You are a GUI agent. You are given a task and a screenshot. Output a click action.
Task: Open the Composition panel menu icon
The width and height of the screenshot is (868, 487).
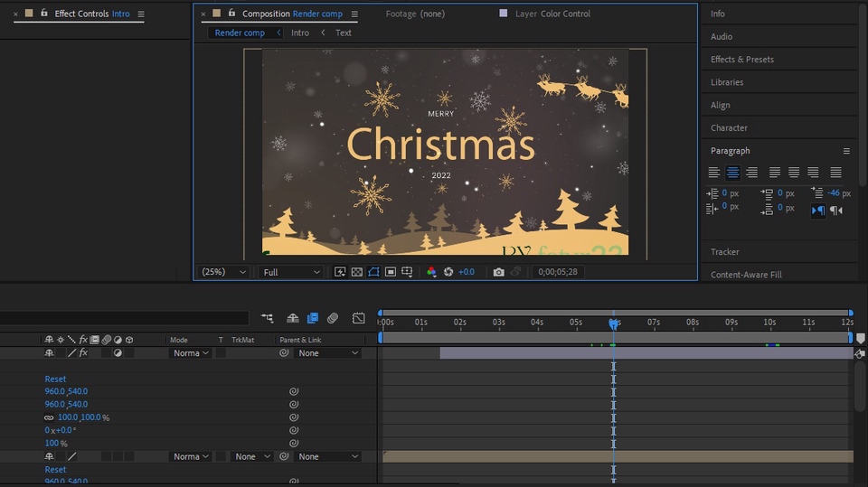click(354, 14)
